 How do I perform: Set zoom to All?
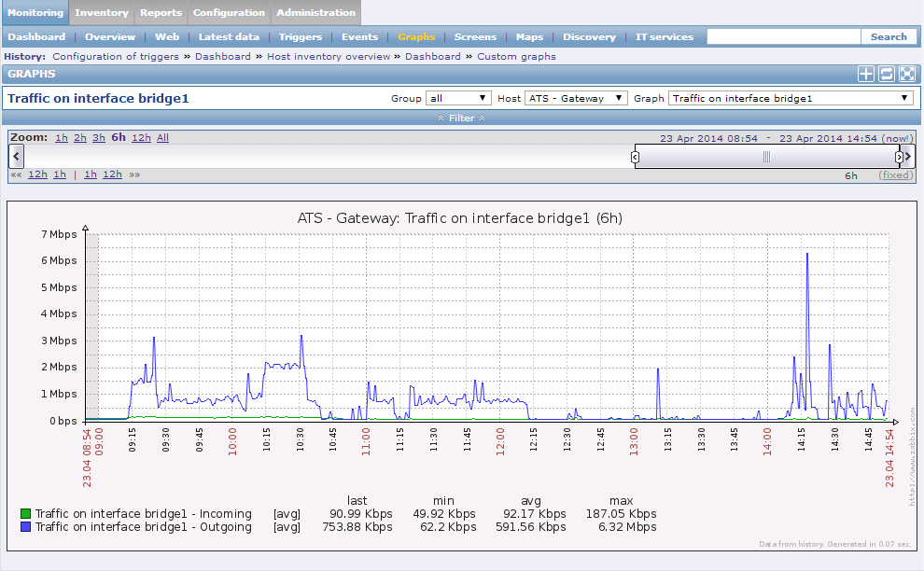pos(162,138)
